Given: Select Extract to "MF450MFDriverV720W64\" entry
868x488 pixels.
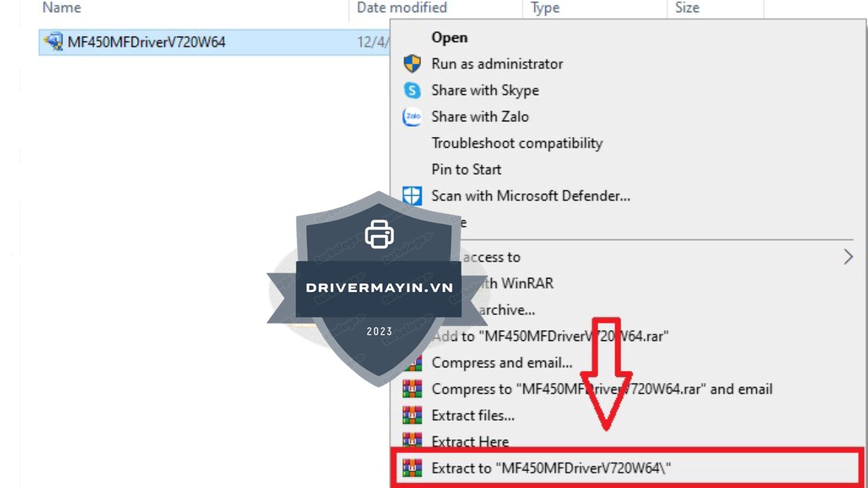Looking at the screenshot, I should point(551,468).
